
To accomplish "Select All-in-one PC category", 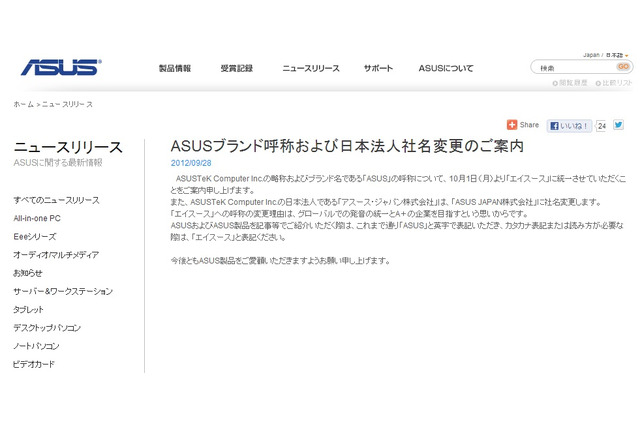I will [37, 218].
